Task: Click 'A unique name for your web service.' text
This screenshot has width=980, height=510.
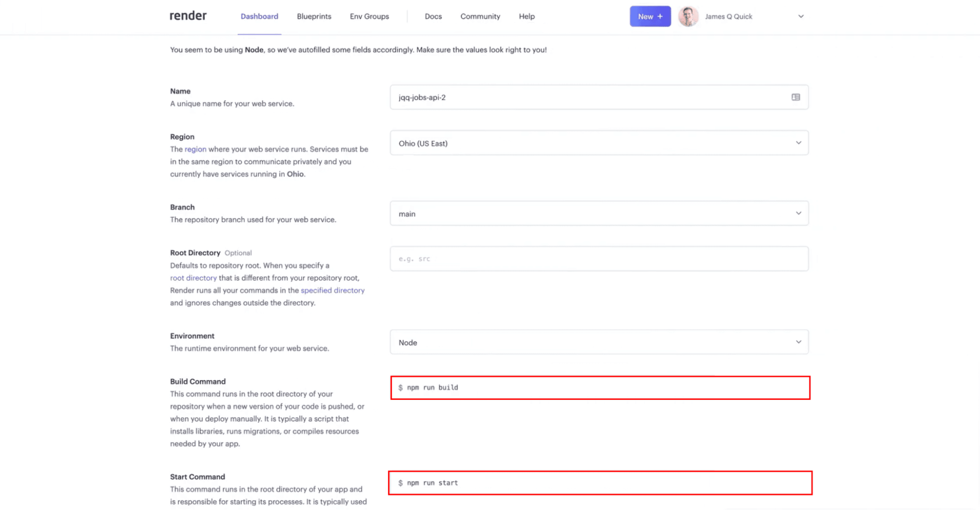Action: tap(232, 103)
